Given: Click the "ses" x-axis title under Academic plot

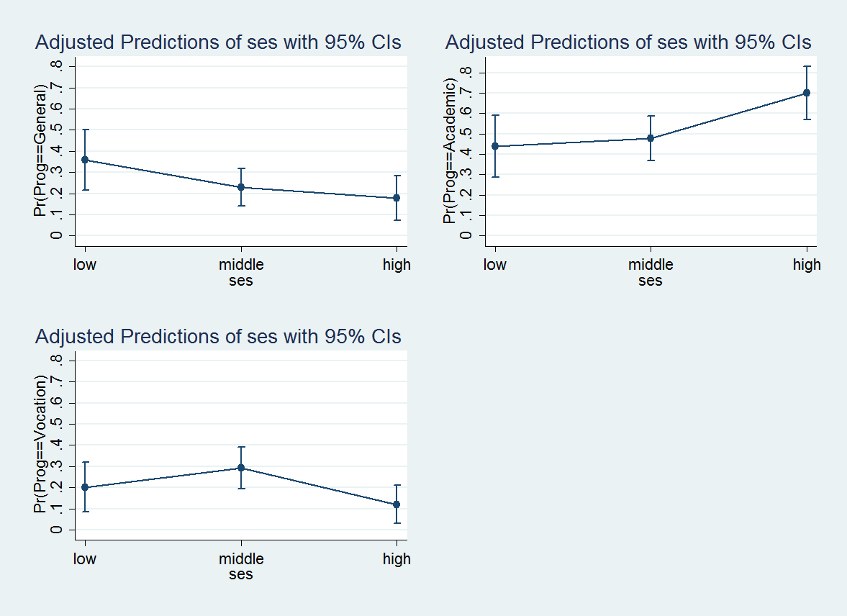Looking at the screenshot, I should [x=650, y=281].
